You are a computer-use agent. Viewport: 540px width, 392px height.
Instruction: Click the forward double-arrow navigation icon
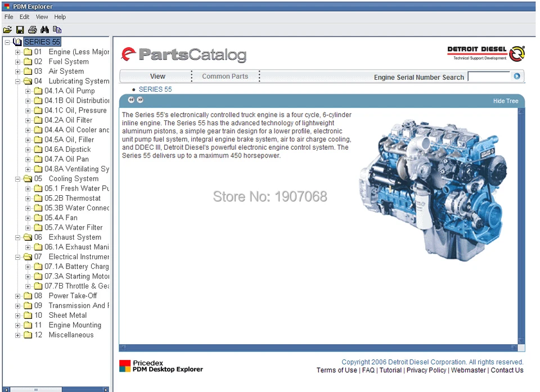point(140,100)
